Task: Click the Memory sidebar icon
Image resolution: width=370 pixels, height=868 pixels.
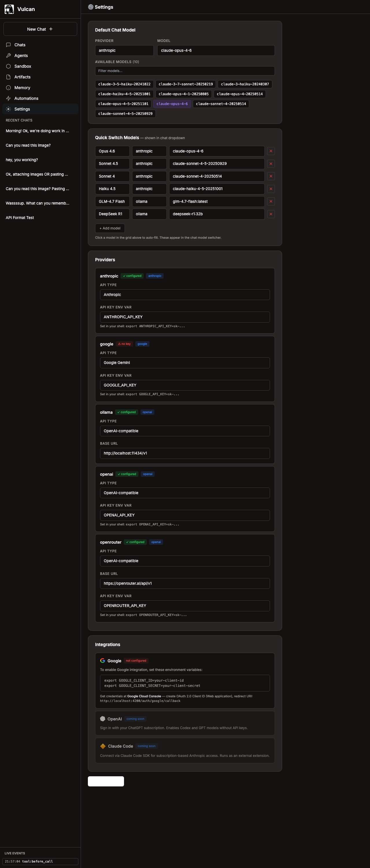Action: (x=8, y=88)
